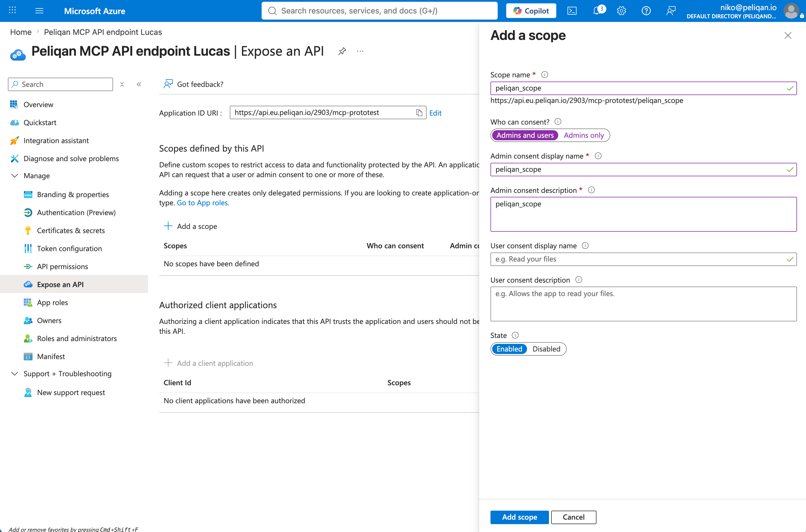Collapse the Manage section
The height and width of the screenshot is (532, 806).
click(15, 176)
